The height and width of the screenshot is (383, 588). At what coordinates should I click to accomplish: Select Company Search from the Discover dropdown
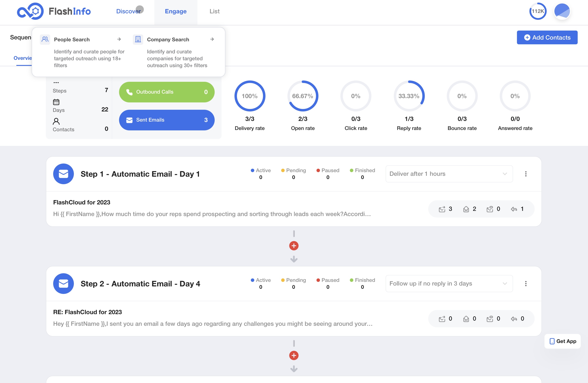[x=168, y=40]
